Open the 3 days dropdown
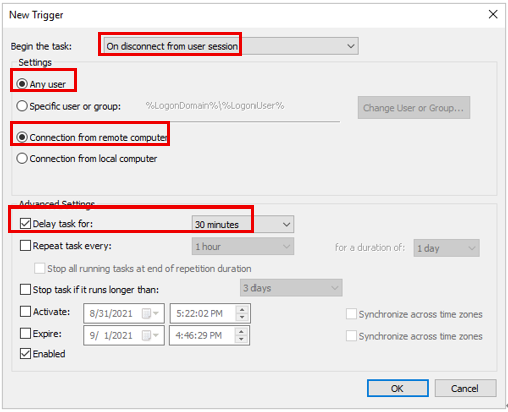The image size is (508, 412). [x=291, y=288]
